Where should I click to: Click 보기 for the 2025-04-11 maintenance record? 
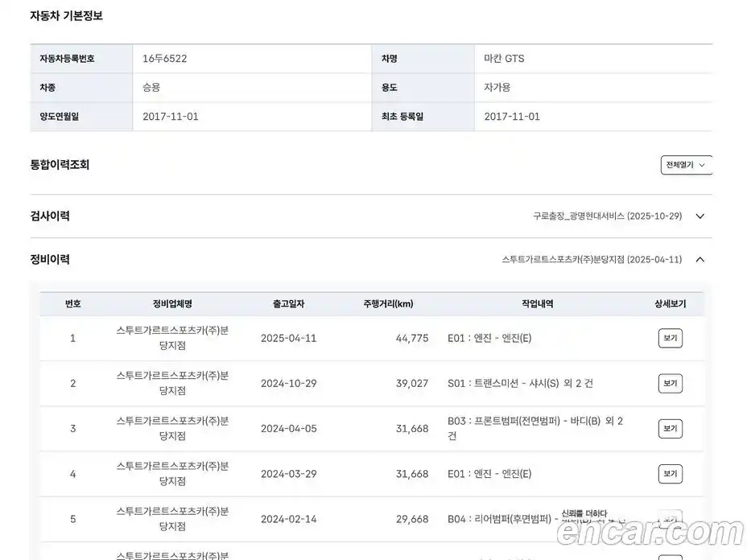(x=670, y=339)
